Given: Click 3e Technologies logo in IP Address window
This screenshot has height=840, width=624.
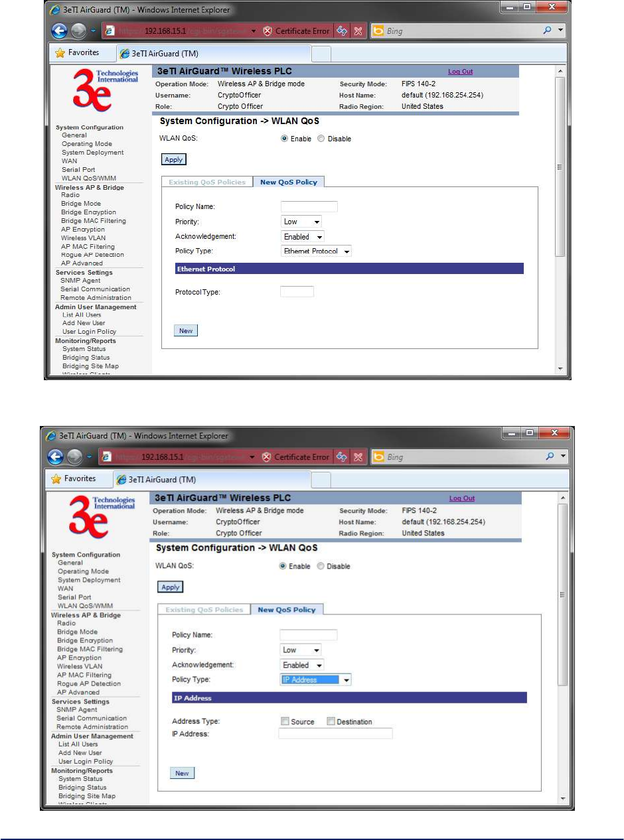Looking at the screenshot, I should click(101, 518).
